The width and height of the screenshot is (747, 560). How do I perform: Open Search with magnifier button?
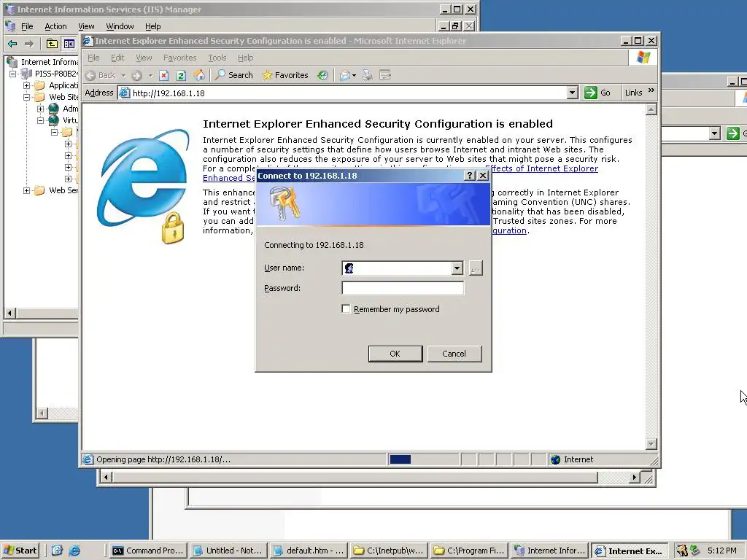[234, 75]
